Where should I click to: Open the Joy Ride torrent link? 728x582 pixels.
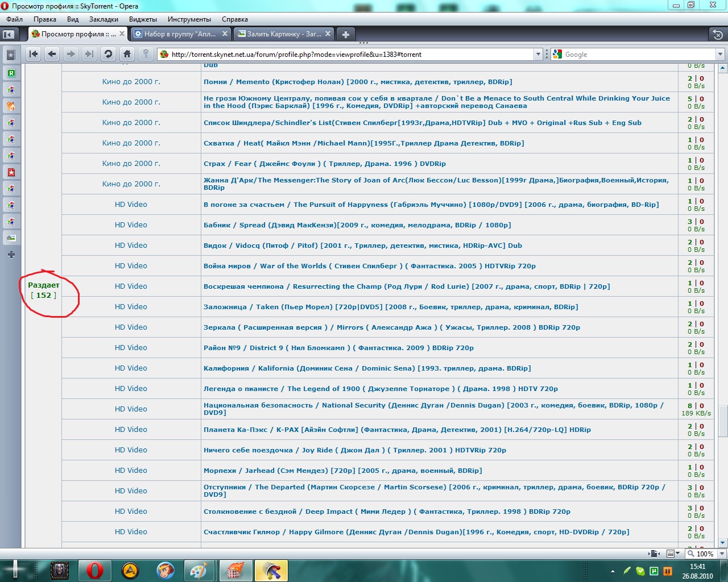(x=355, y=450)
